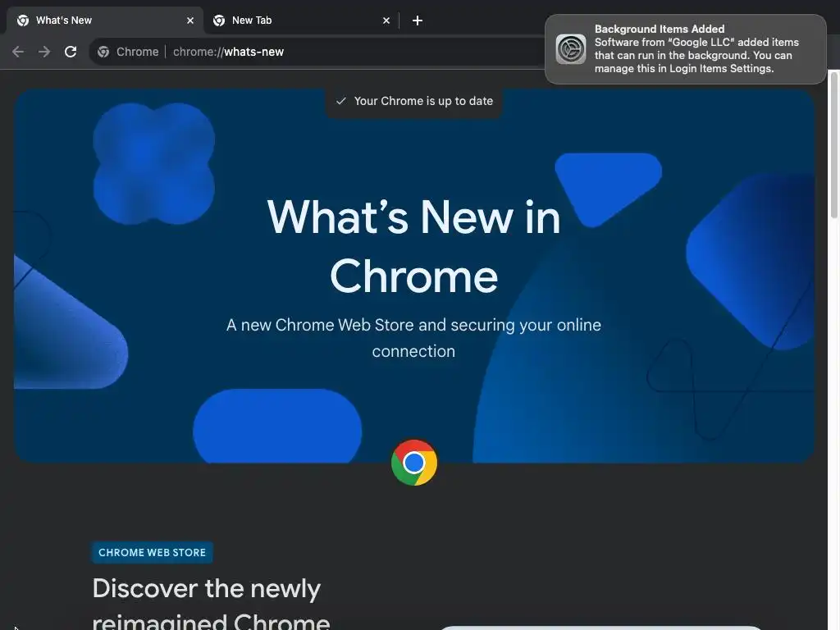The width and height of the screenshot is (840, 630).
Task: Go forward to the next page
Action: (44, 52)
